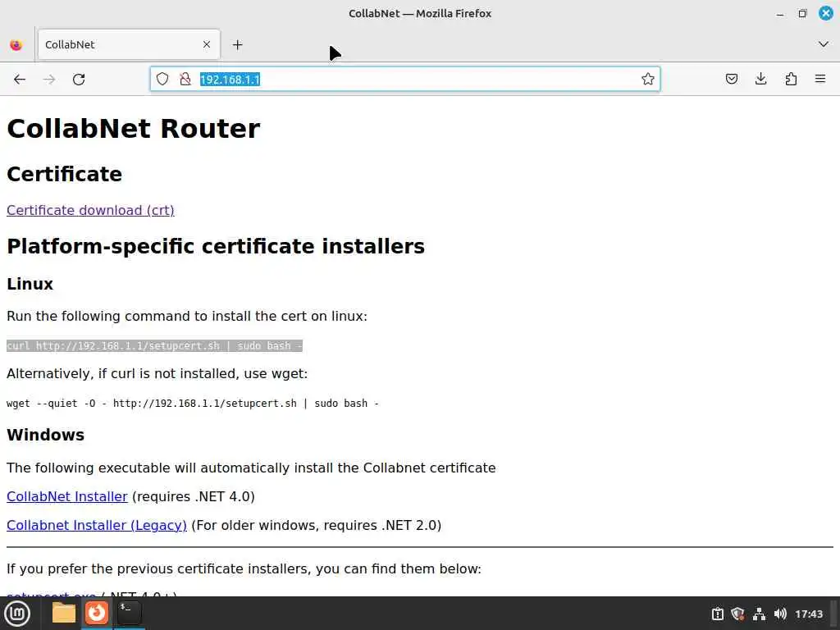The height and width of the screenshot is (630, 840).
Task: Open a new tab with plus button
Action: point(237,45)
